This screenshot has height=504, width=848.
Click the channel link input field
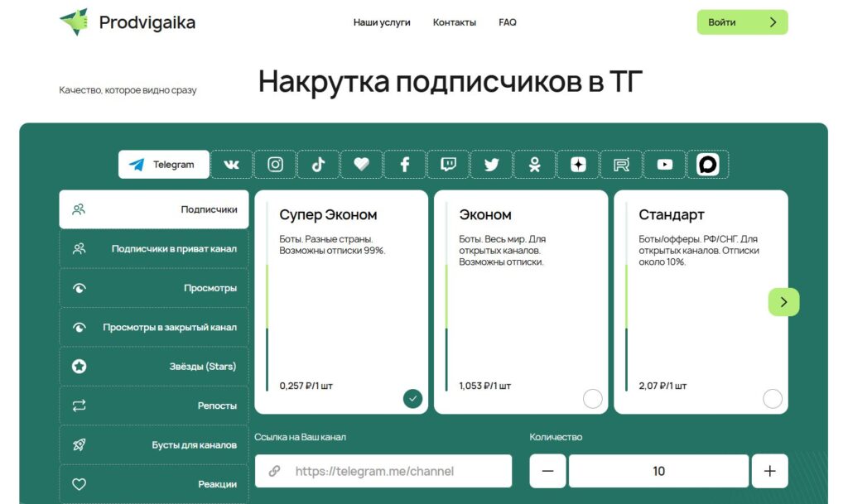[383, 471]
